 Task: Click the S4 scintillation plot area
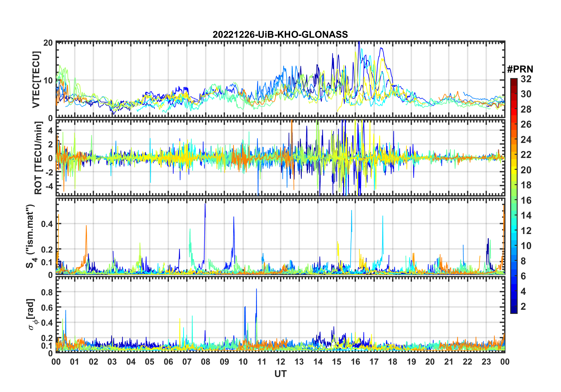coord(280,236)
